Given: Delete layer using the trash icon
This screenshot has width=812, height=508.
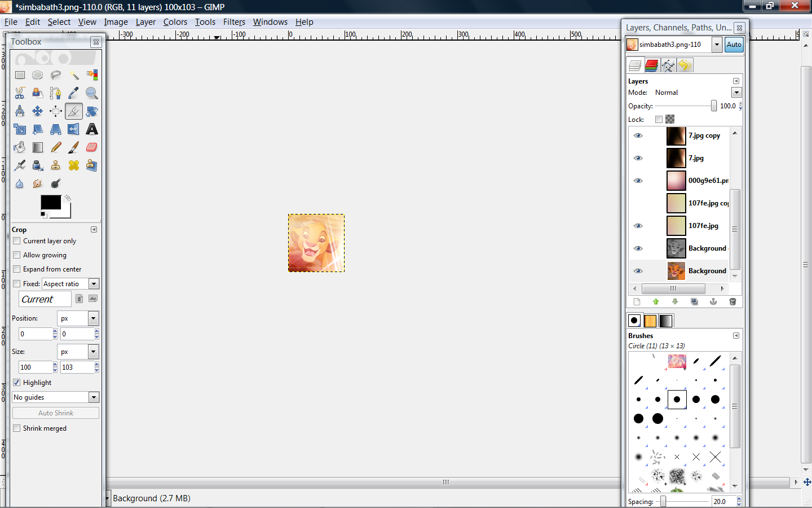Looking at the screenshot, I should [x=732, y=302].
